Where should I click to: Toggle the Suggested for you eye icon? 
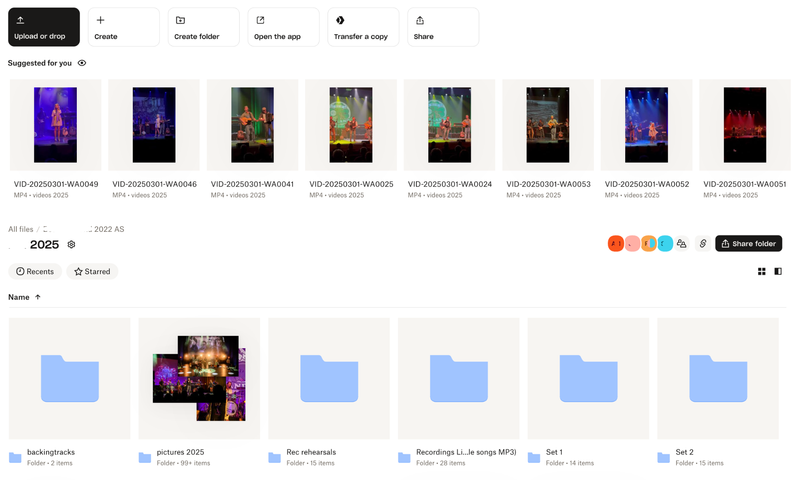82,63
